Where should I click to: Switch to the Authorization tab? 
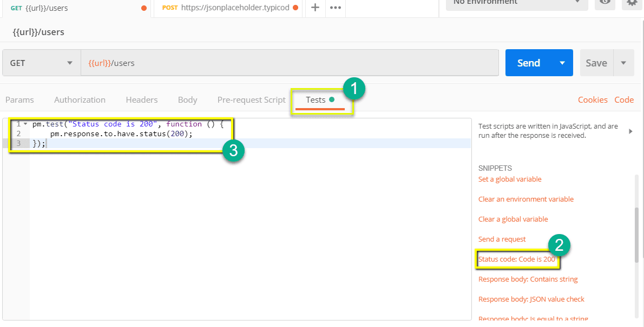point(80,100)
